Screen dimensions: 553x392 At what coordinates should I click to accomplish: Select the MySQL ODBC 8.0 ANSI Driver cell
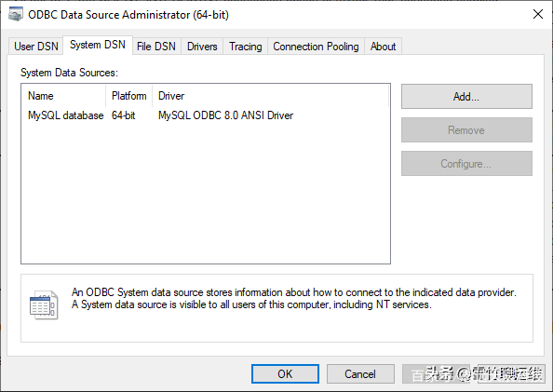225,115
